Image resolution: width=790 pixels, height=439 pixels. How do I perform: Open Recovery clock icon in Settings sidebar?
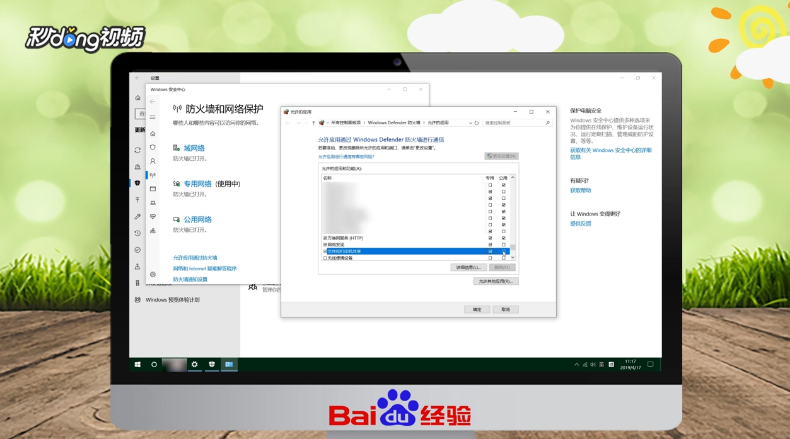click(138, 233)
